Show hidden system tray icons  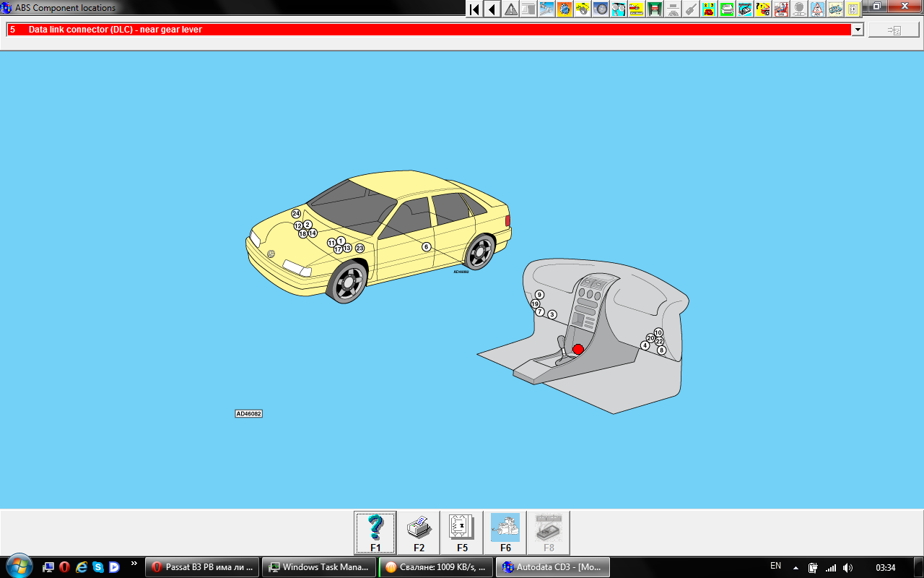[x=796, y=567]
